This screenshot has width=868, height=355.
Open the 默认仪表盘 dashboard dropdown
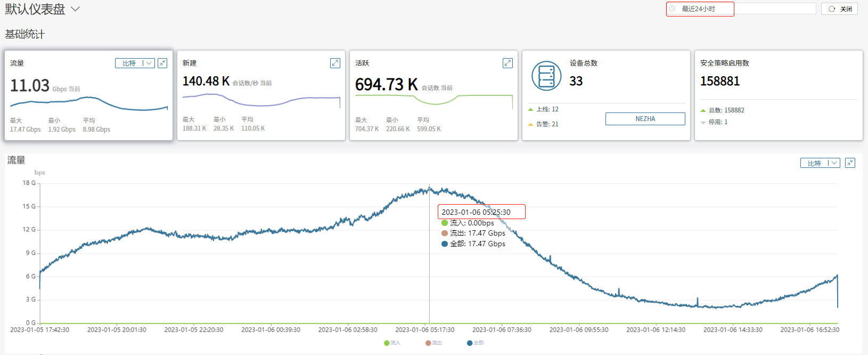click(75, 9)
